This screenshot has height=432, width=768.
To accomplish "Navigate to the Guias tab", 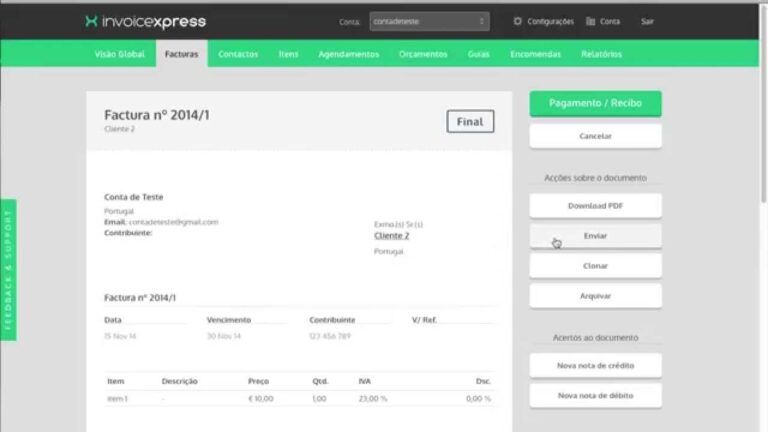I will point(479,54).
